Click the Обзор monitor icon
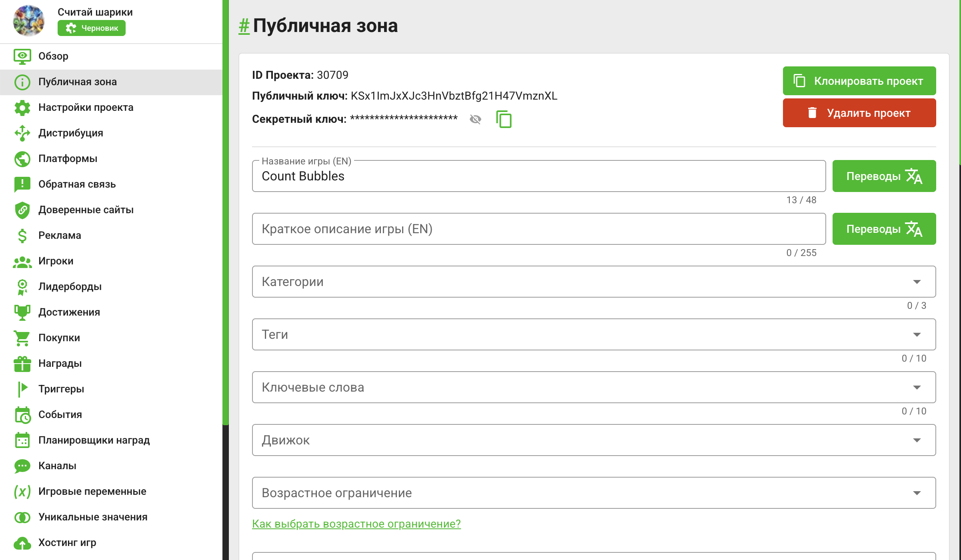Screen dimensions: 961x560 [22, 56]
